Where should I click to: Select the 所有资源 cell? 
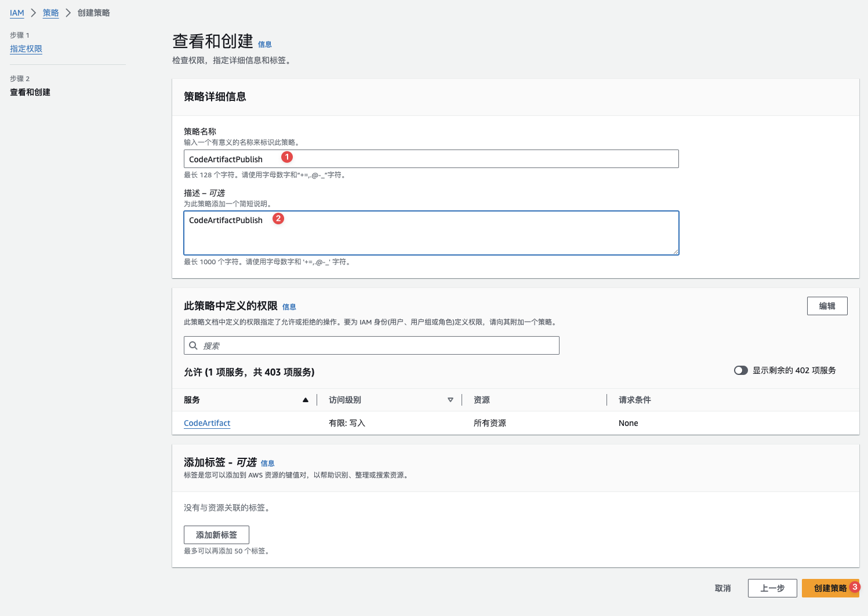(x=489, y=423)
